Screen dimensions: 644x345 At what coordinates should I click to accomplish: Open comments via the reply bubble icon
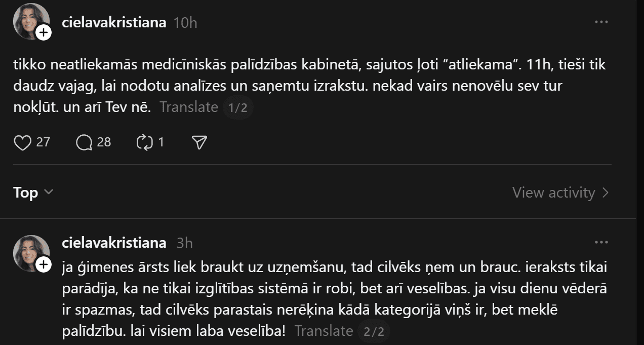pos(84,142)
